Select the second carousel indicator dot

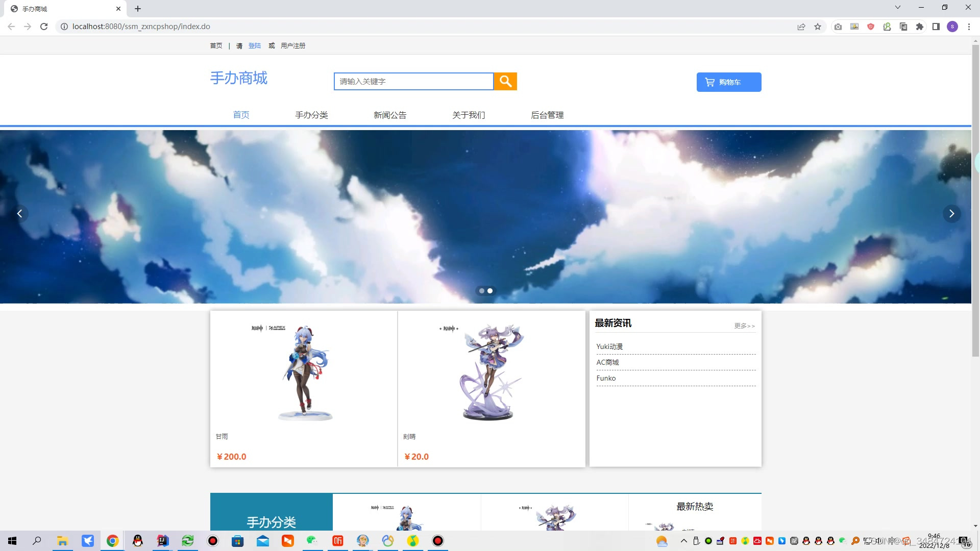490,291
